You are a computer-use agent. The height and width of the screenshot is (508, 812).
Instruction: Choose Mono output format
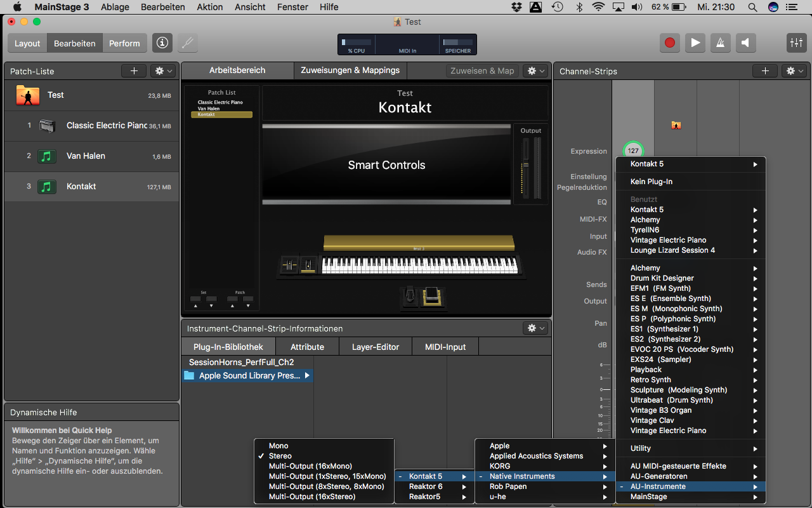[324, 446]
